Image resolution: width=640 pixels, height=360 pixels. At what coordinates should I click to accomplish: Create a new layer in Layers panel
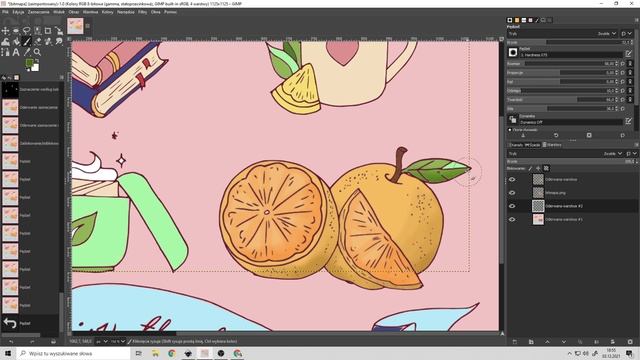coord(514,342)
